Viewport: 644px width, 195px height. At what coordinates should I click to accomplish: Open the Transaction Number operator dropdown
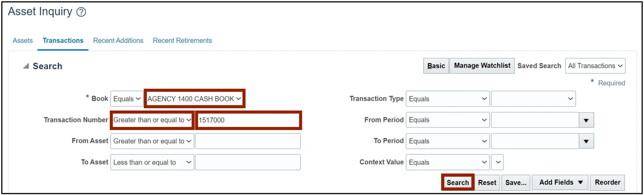click(152, 120)
